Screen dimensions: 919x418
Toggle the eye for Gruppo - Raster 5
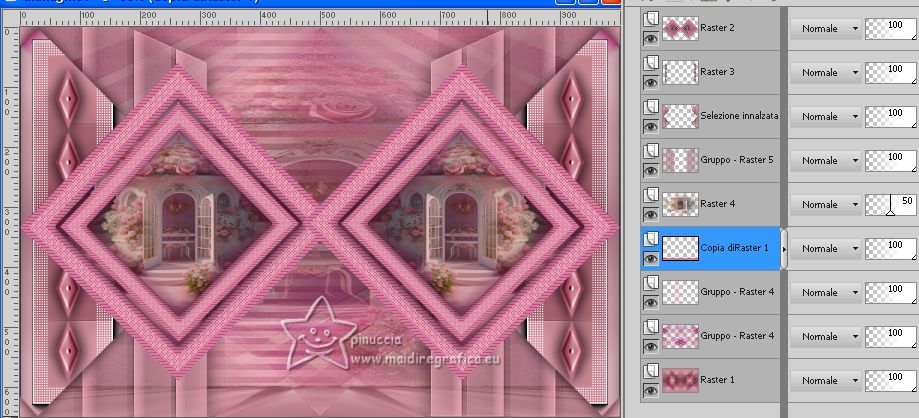(x=651, y=170)
